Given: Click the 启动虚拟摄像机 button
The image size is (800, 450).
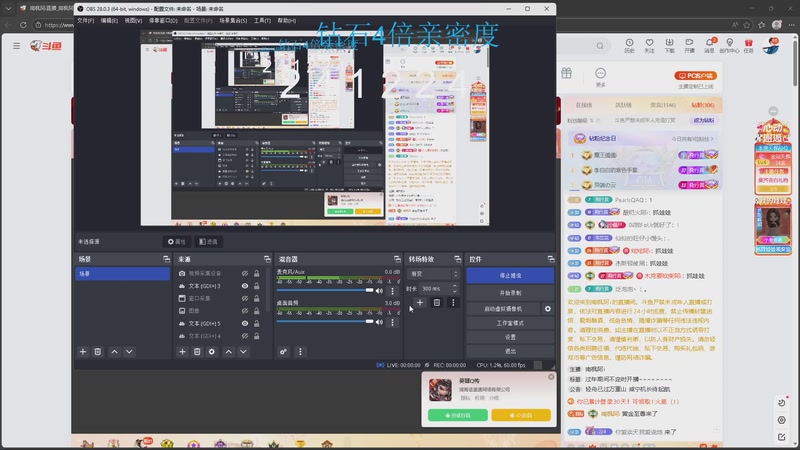Looking at the screenshot, I should (503, 309).
